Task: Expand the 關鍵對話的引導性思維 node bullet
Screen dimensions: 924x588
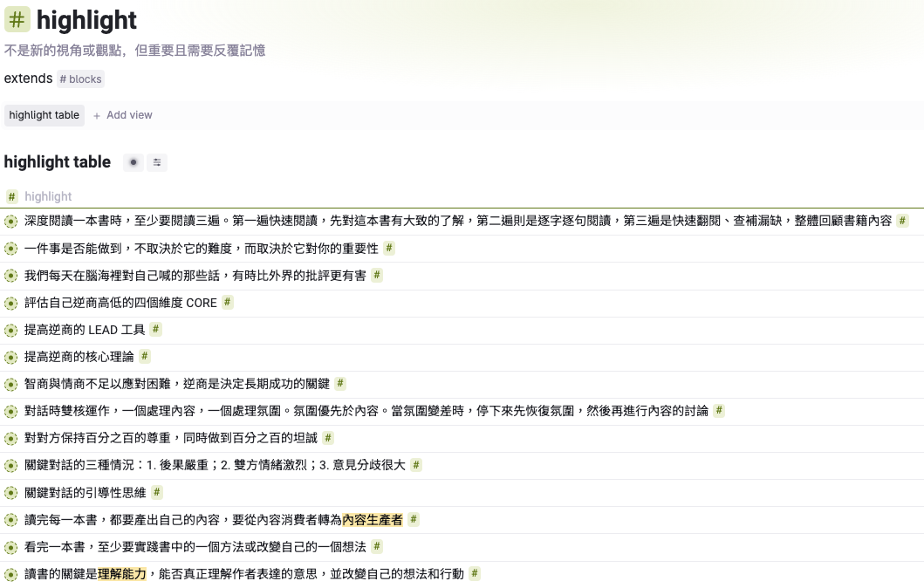Action: click(x=10, y=493)
